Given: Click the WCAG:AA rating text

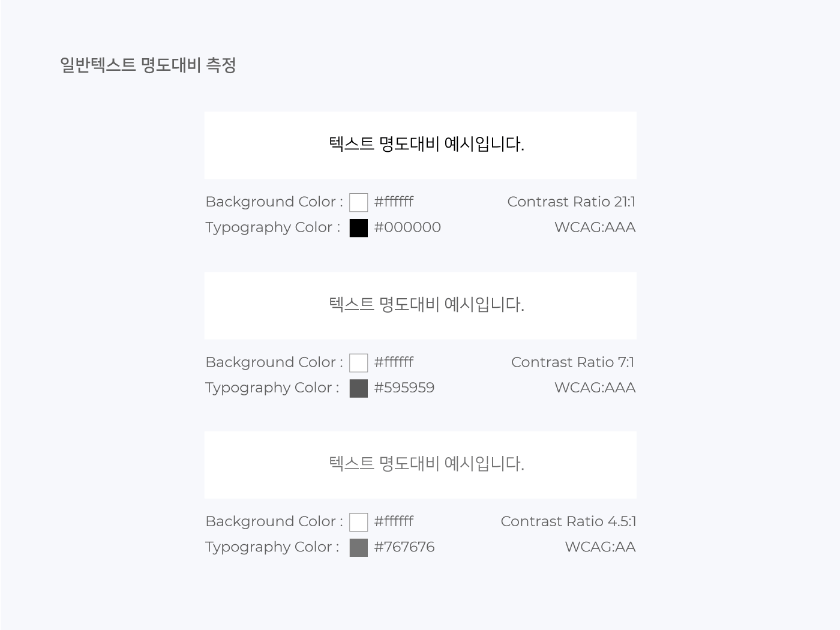Looking at the screenshot, I should pos(600,547).
